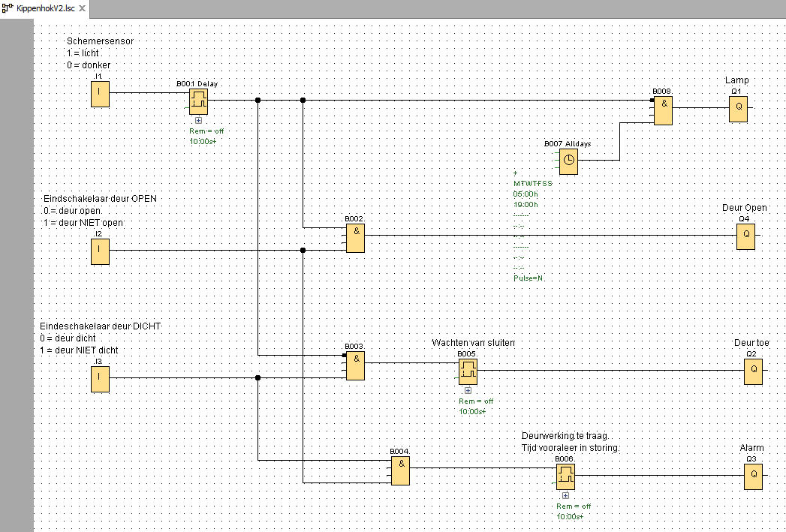Click the 10:00s+ value under B006
This screenshot has width=786, height=532.
click(x=571, y=517)
